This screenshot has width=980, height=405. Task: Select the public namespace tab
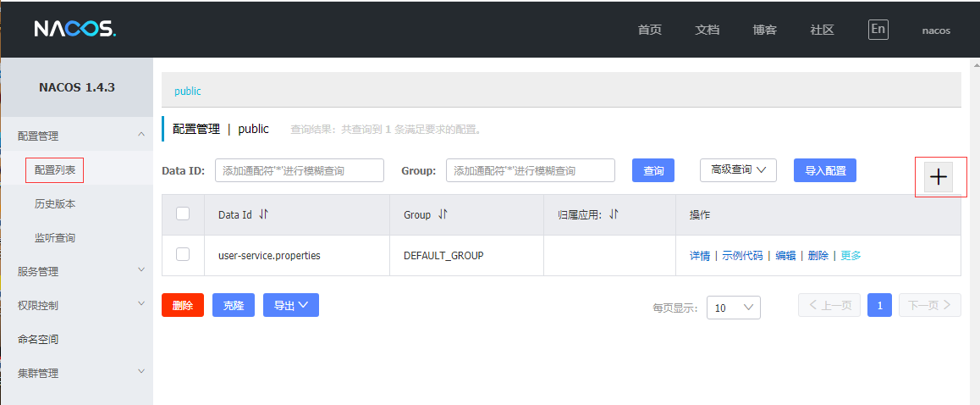(x=188, y=91)
